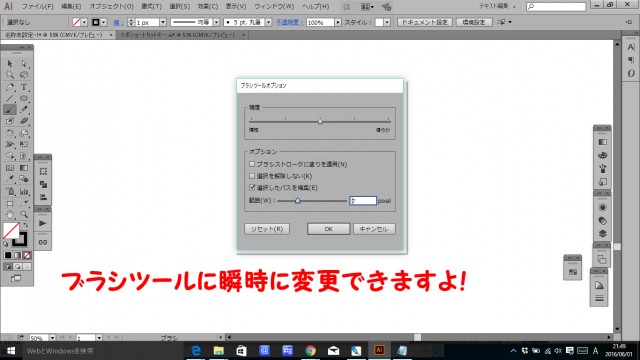Open the Effect menu 効果(C)

(x=207, y=7)
